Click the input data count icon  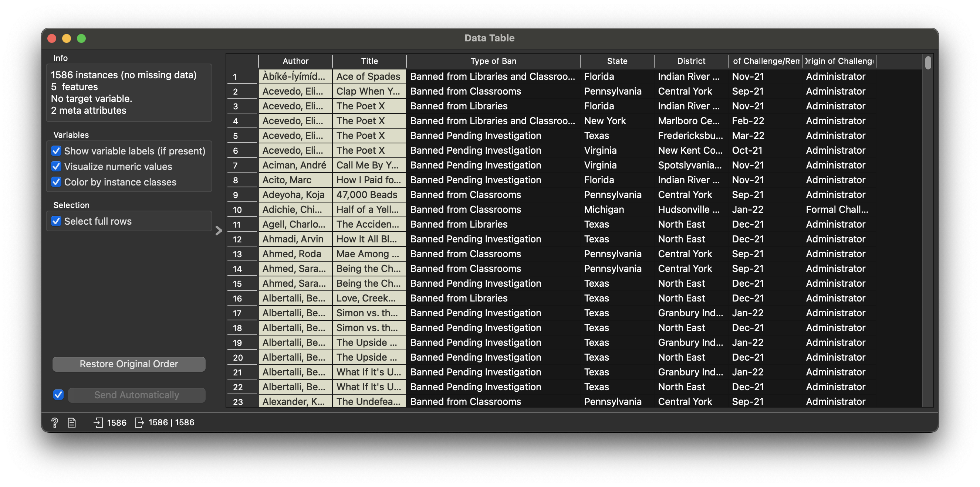(98, 422)
